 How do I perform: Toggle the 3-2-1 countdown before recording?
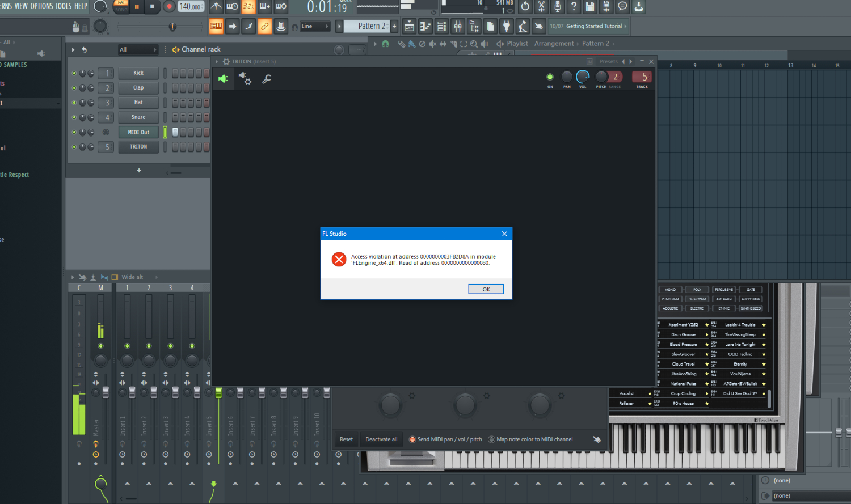click(248, 7)
